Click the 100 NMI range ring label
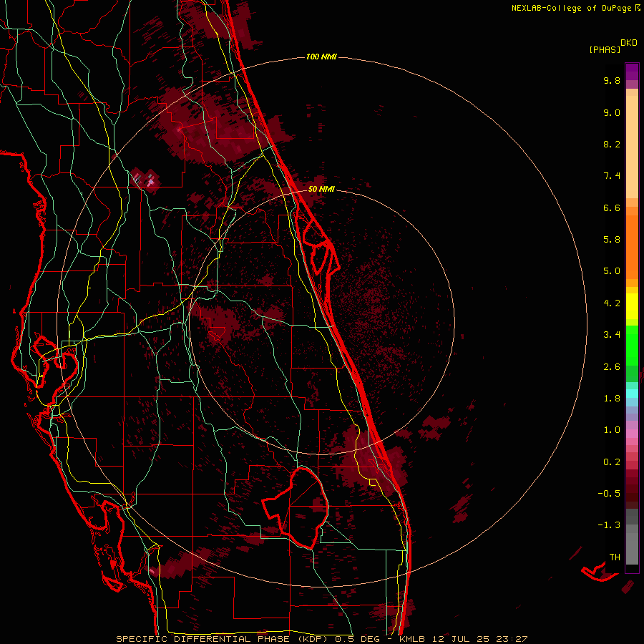The height and width of the screenshot is (644, 644). click(x=321, y=57)
